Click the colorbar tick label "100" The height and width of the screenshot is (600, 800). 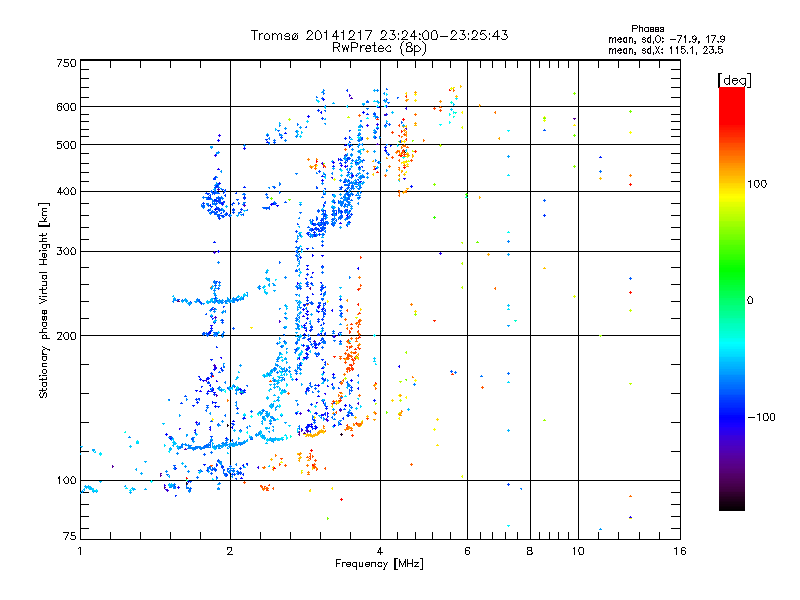pos(757,184)
